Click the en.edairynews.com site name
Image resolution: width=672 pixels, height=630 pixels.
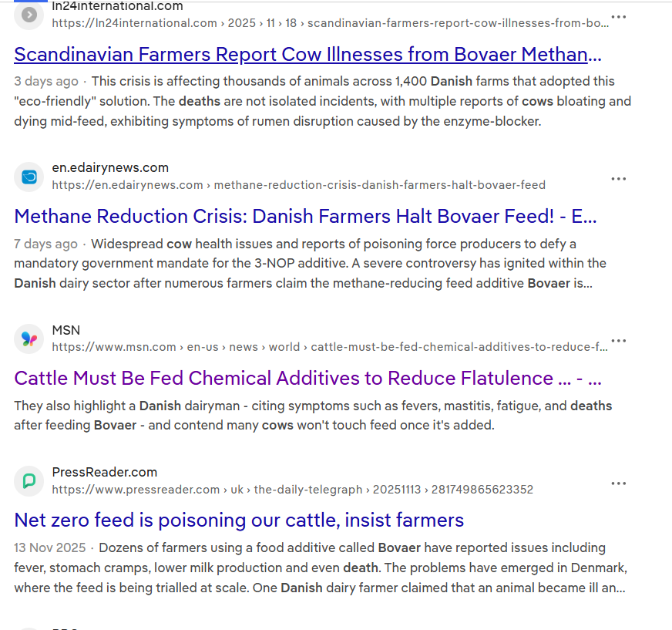(x=110, y=168)
